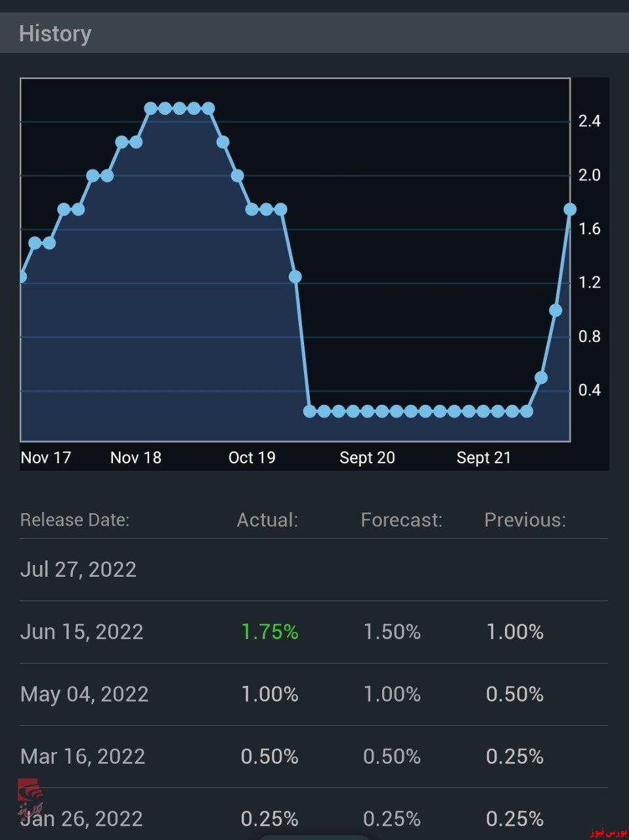This screenshot has height=840, width=629.
Task: Click the Sept 21 axis label
Action: (x=484, y=457)
